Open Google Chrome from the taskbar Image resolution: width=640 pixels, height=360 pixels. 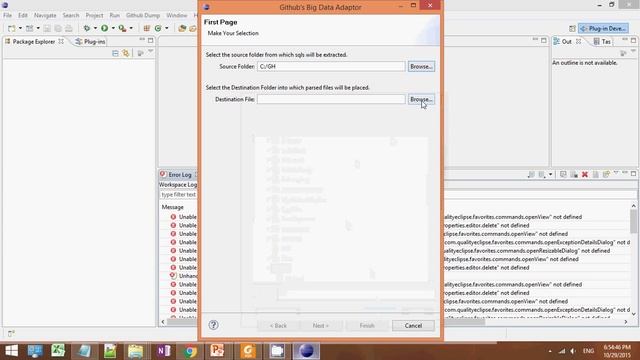(190, 351)
